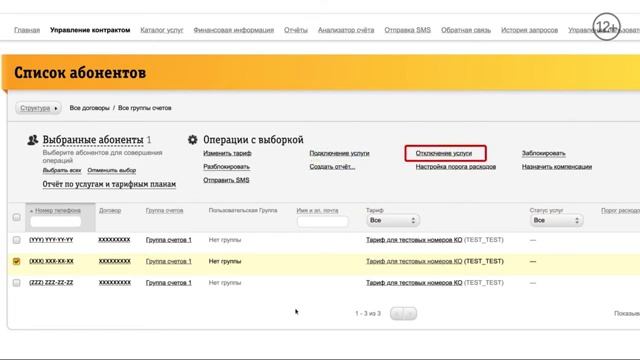This screenshot has width=640, height=360.
Task: Click Заблокировать operation
Action: [x=543, y=153]
